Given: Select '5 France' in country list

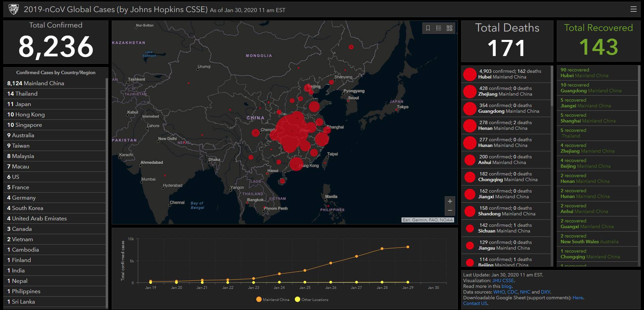Looking at the screenshot, I should [x=55, y=187].
